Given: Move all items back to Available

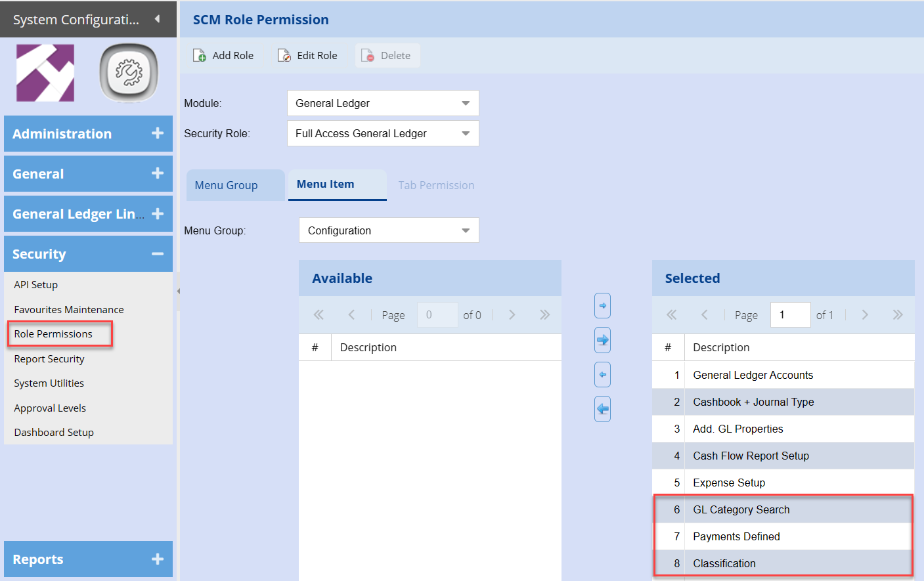Looking at the screenshot, I should click(602, 409).
